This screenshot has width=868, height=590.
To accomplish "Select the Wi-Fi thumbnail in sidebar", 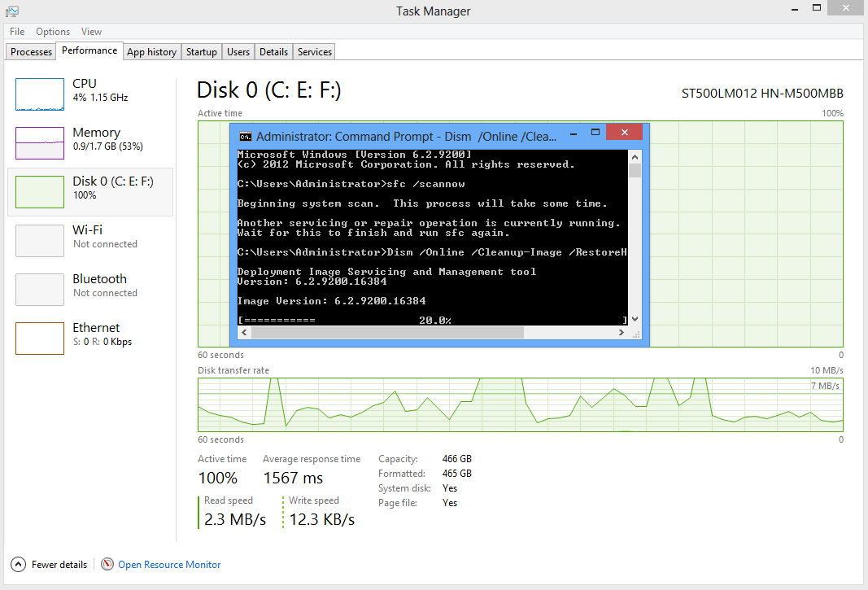I will (x=40, y=240).
